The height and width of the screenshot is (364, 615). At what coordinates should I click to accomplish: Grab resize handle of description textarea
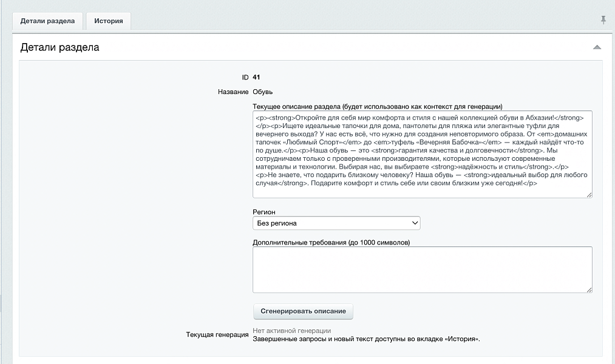click(x=589, y=195)
